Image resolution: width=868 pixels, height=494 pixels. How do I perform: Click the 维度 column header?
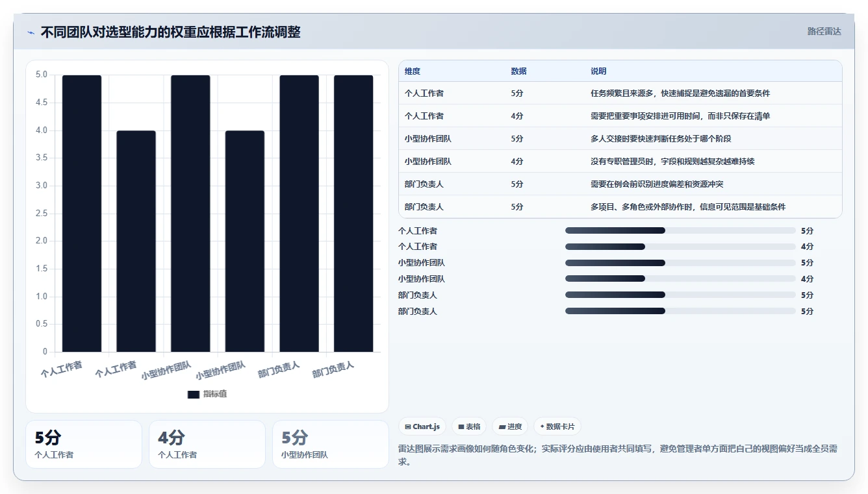click(413, 71)
